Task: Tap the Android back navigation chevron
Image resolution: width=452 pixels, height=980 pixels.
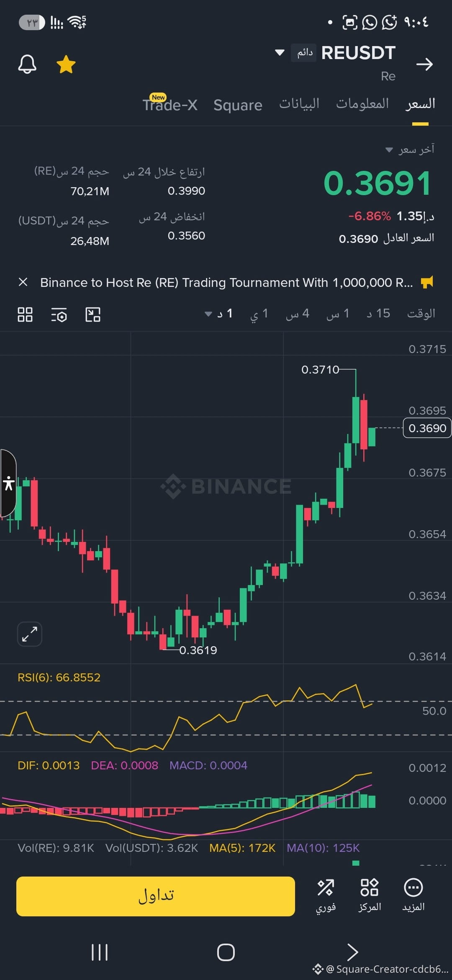Action: tap(352, 952)
